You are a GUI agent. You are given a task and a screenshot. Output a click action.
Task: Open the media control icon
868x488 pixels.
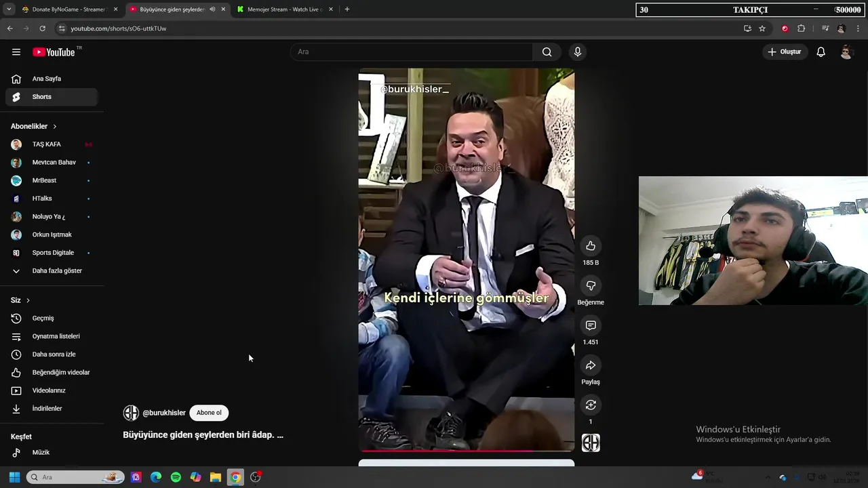click(825, 28)
